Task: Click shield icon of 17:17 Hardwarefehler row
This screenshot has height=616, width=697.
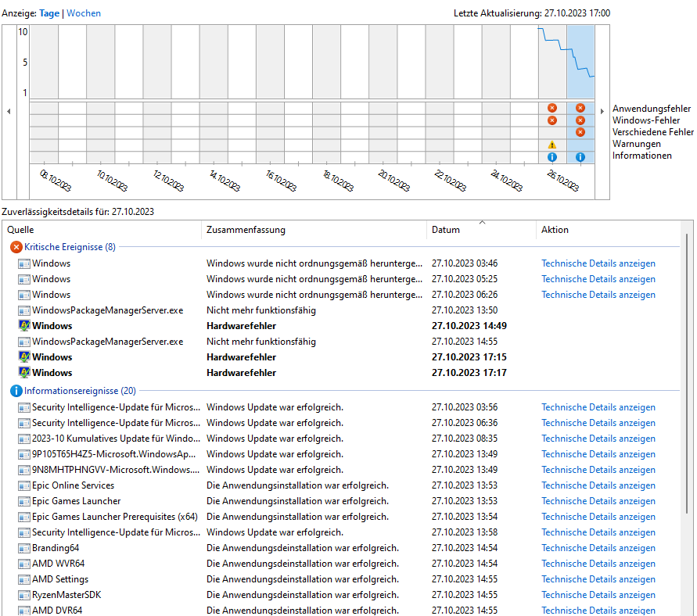Action: click(x=24, y=372)
